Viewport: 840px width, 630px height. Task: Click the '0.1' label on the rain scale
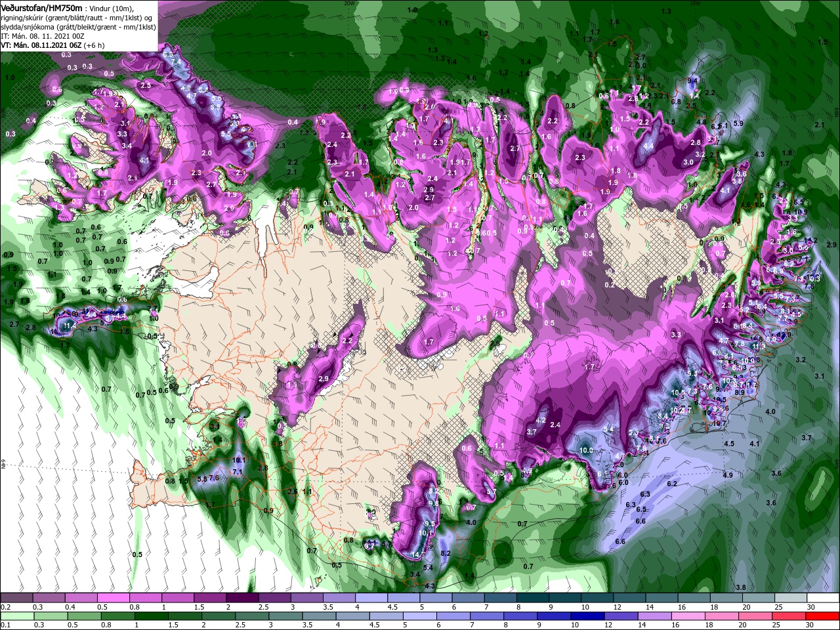[5, 625]
